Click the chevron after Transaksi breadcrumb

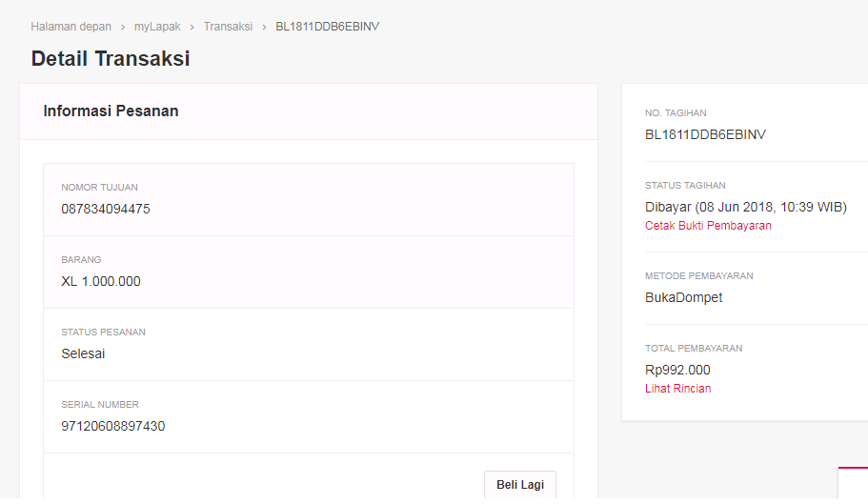pyautogui.click(x=264, y=27)
